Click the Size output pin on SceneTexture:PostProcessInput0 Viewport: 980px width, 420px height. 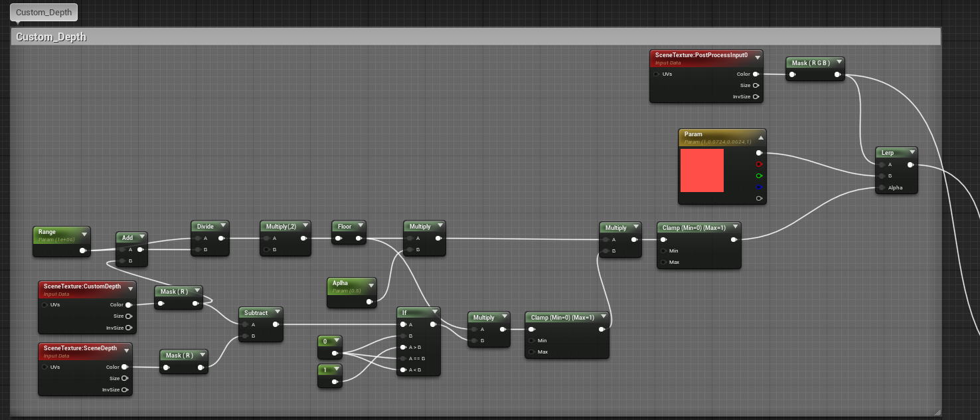[756, 86]
